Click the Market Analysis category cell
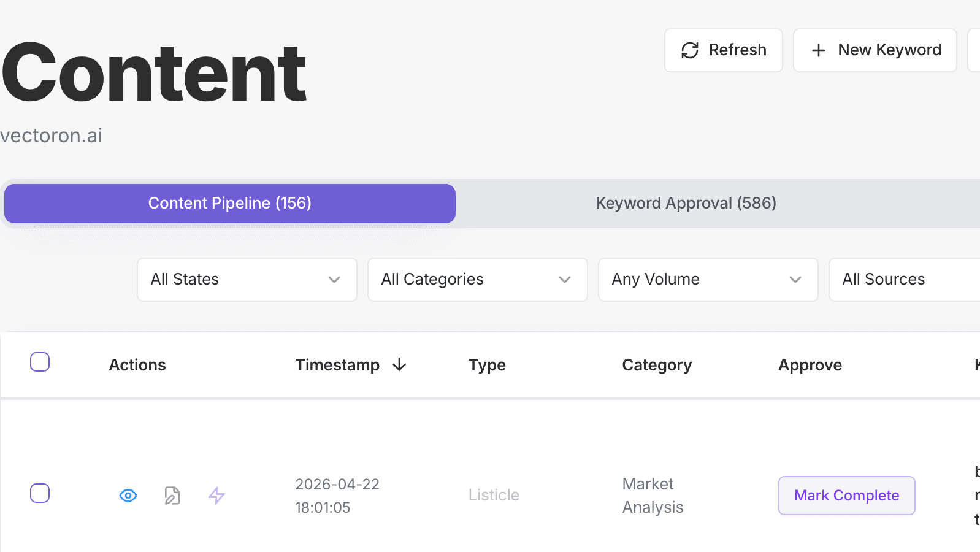The width and height of the screenshot is (980, 552). [x=653, y=496]
